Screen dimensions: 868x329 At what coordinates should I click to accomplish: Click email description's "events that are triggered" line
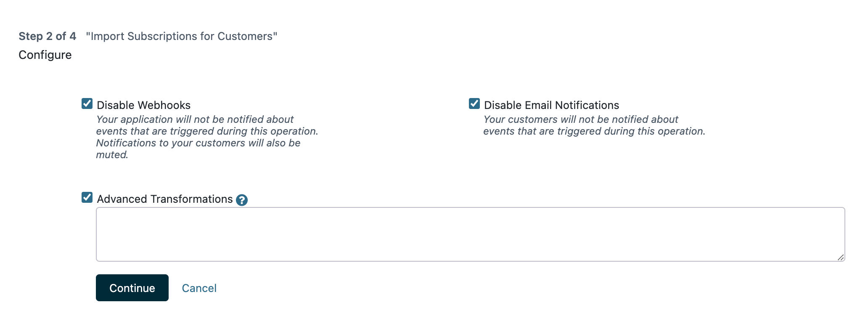pos(594,131)
